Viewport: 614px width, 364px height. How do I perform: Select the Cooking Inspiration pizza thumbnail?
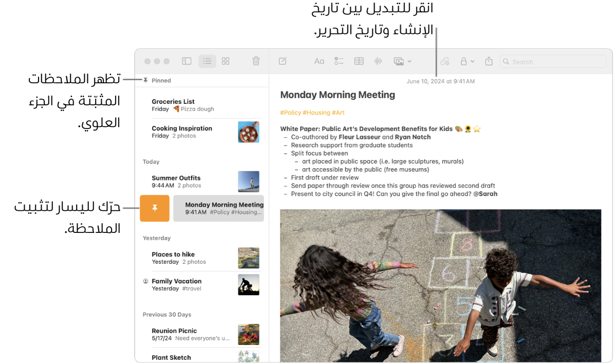(248, 132)
